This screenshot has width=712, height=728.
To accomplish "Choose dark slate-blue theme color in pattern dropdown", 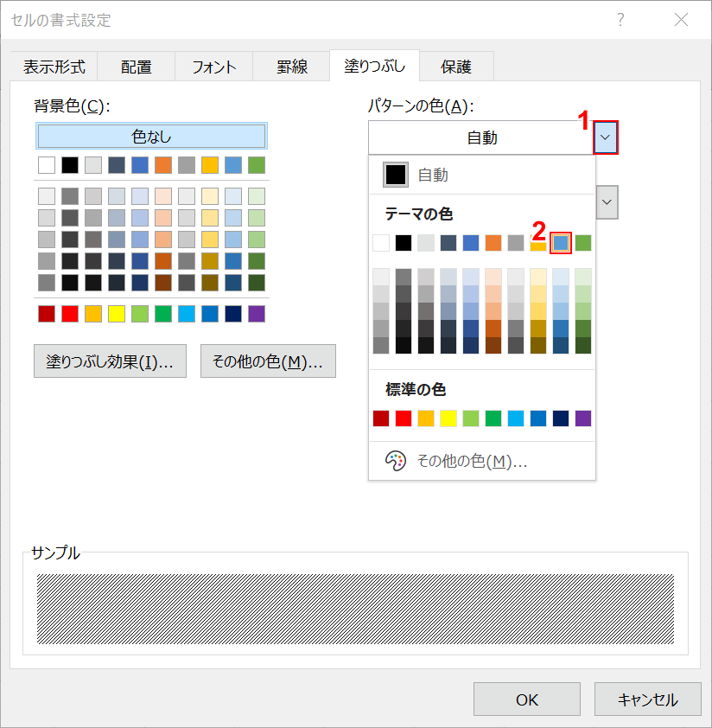I will (448, 243).
